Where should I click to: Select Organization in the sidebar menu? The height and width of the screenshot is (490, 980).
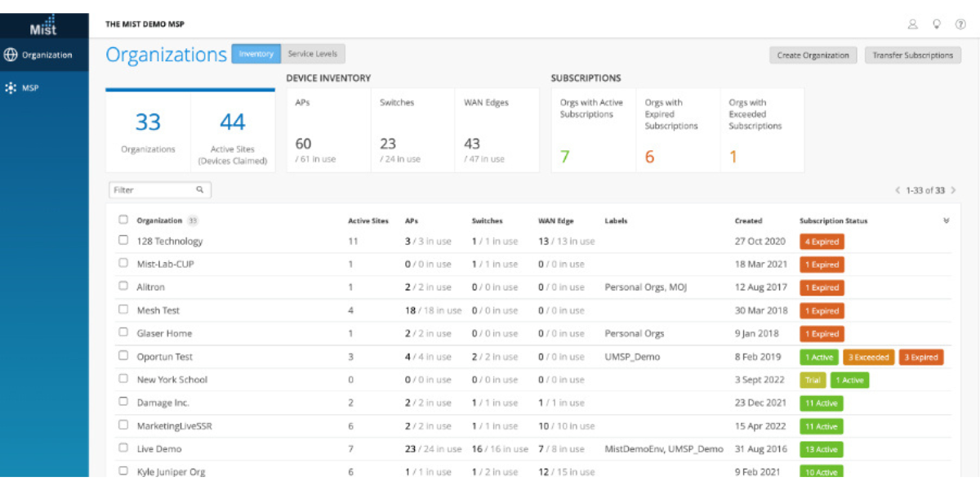pyautogui.click(x=47, y=55)
